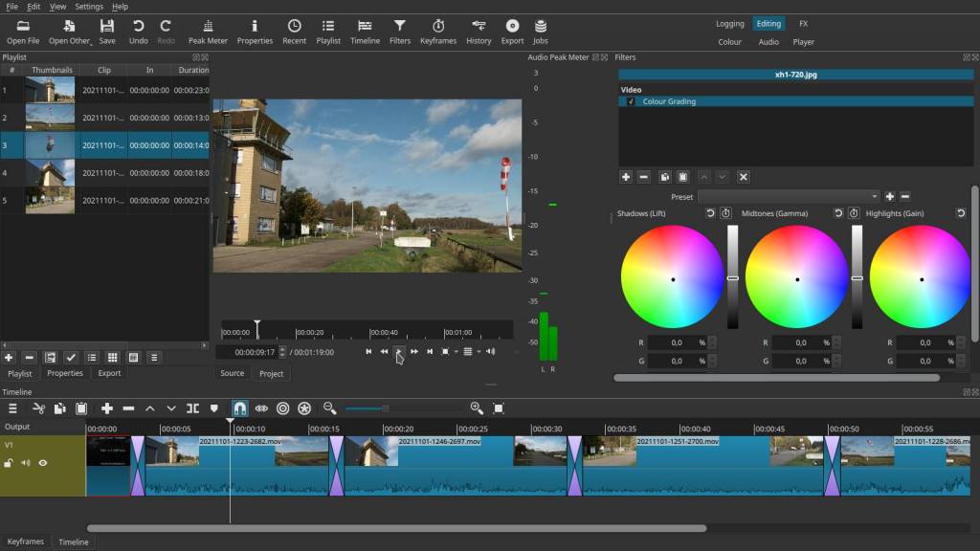This screenshot has width=980, height=551.
Task: Select the Colour layout button
Action: (x=729, y=42)
